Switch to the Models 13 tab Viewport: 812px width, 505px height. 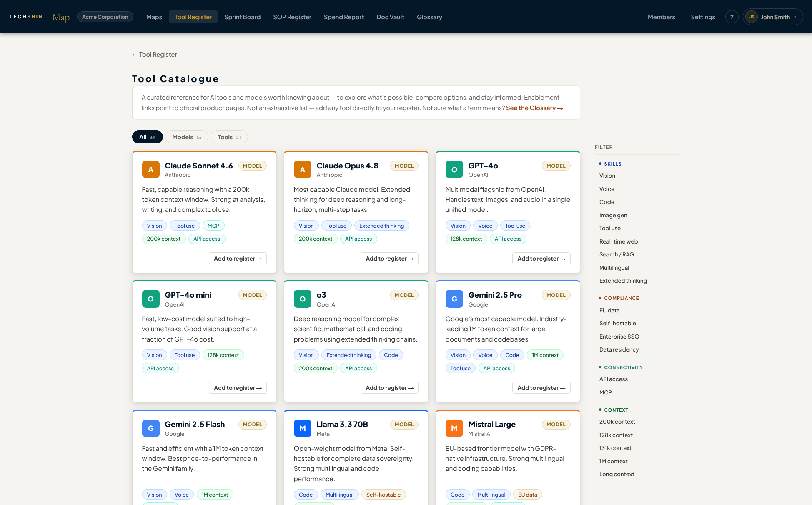(187, 137)
